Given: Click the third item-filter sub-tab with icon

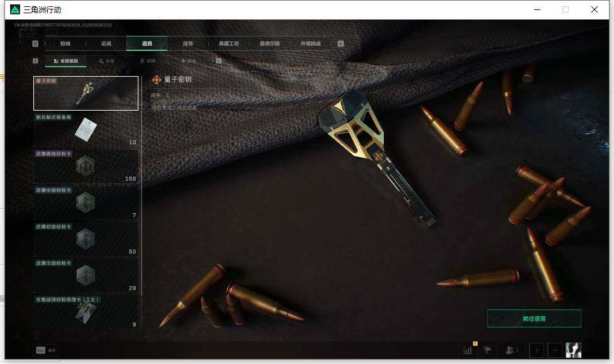Looking at the screenshot, I should tap(148, 61).
